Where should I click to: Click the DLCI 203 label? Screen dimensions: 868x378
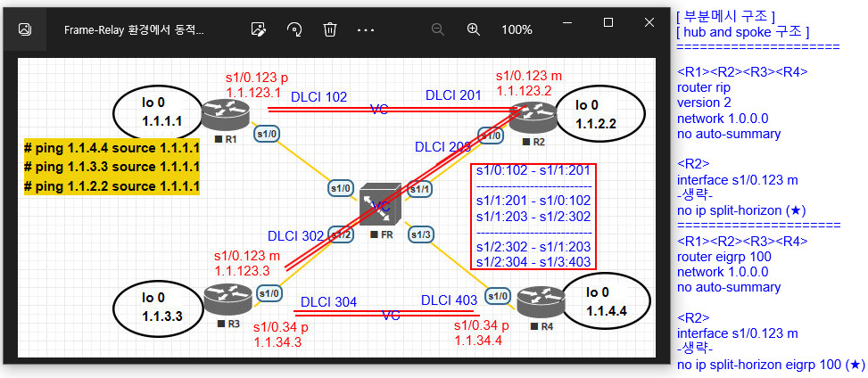[x=442, y=147]
